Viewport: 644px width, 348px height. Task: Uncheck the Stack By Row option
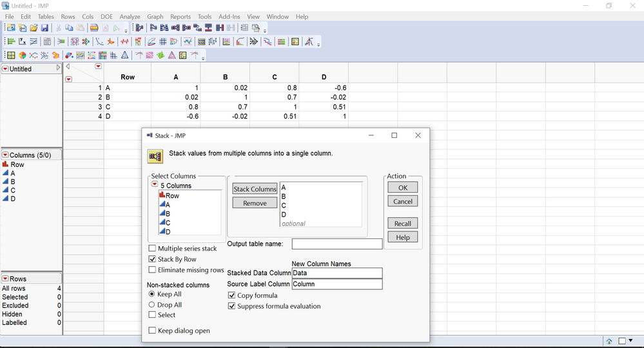coord(152,259)
